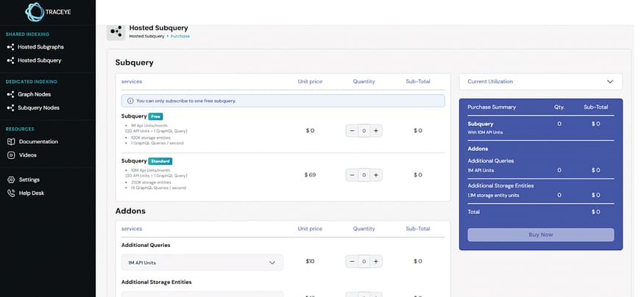Screen dimensions: 644x297
Task: Click info icon in free subquery notice
Action: point(130,101)
